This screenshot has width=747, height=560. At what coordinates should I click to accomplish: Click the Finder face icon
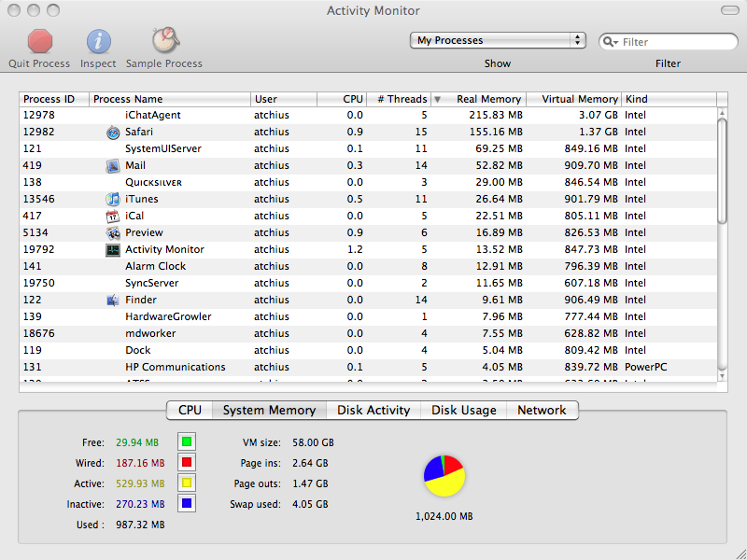click(x=112, y=300)
